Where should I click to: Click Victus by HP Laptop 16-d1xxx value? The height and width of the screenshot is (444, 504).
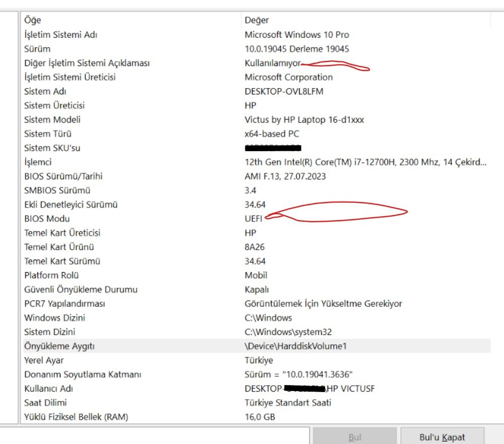pyautogui.click(x=304, y=119)
